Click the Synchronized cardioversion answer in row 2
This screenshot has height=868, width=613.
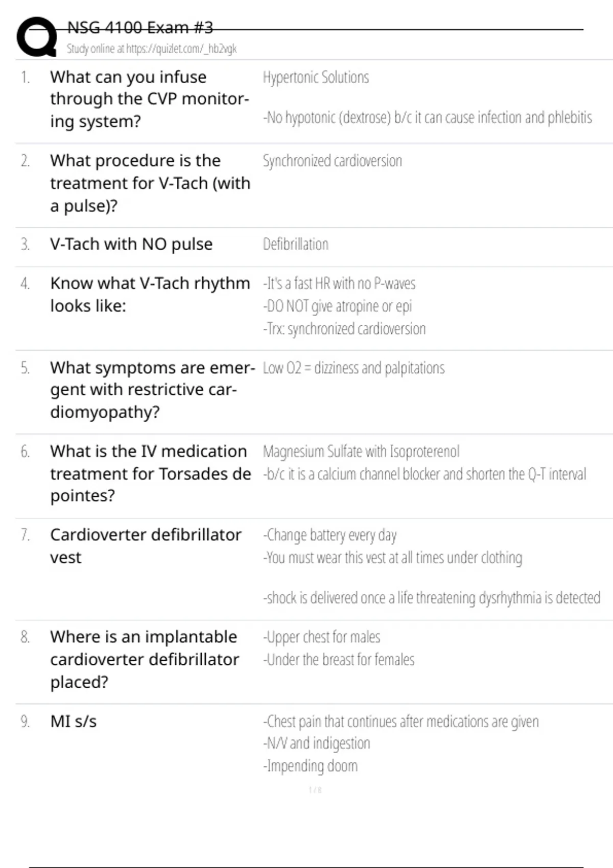click(332, 161)
